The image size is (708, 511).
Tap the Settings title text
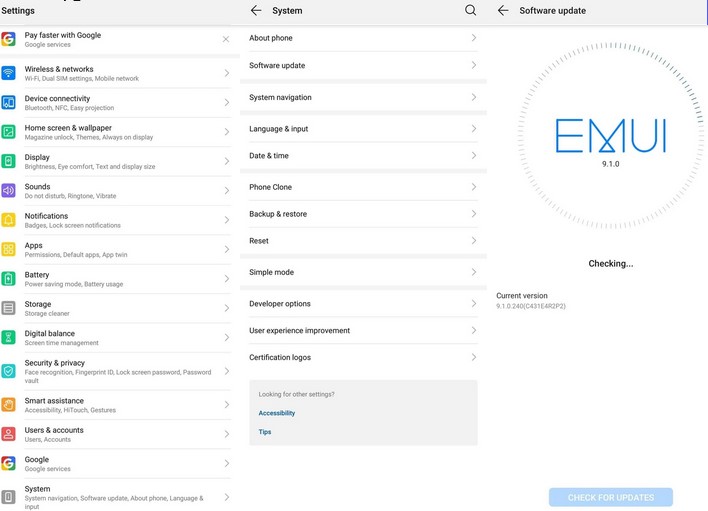[x=18, y=10]
